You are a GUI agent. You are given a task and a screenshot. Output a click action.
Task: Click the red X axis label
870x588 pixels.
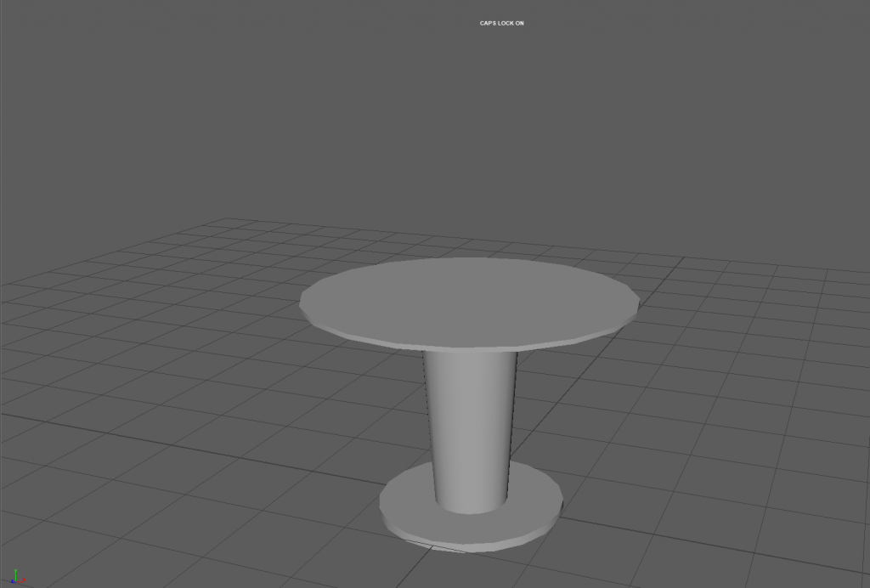(x=25, y=581)
